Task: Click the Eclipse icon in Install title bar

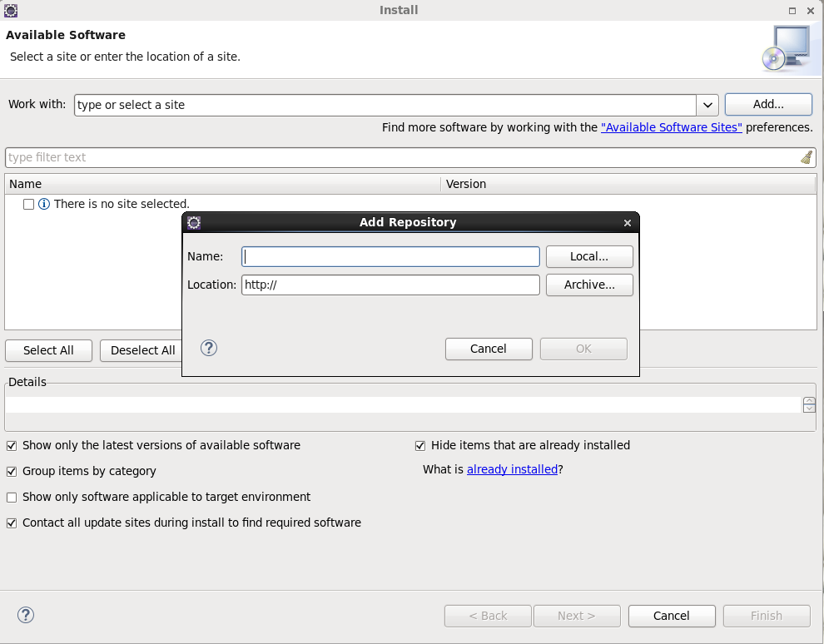Action: pyautogui.click(x=11, y=10)
